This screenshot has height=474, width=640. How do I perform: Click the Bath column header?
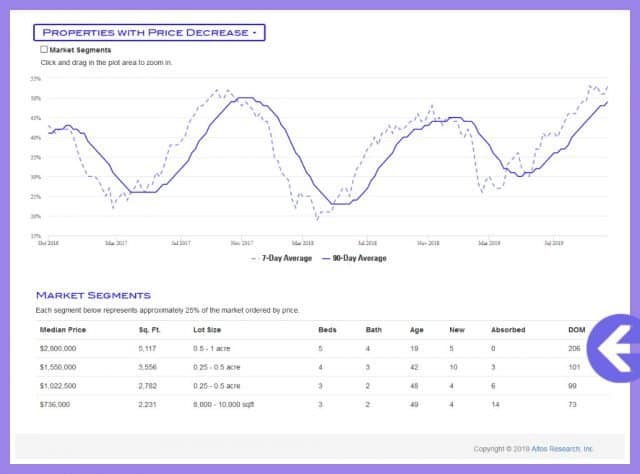click(374, 329)
